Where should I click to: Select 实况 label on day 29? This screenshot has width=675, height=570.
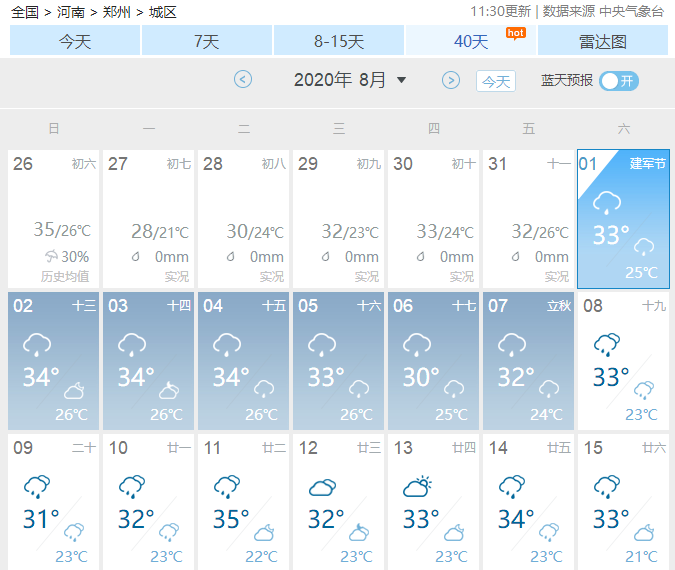[367, 276]
